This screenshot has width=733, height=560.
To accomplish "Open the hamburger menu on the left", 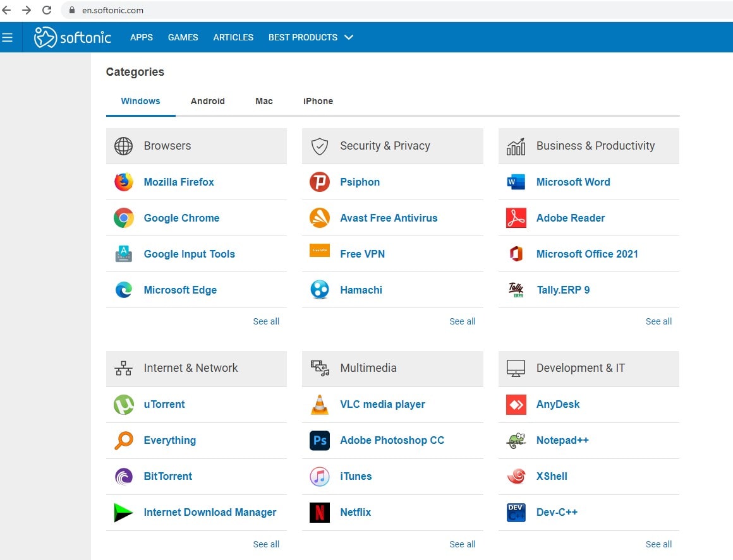I will [x=8, y=37].
